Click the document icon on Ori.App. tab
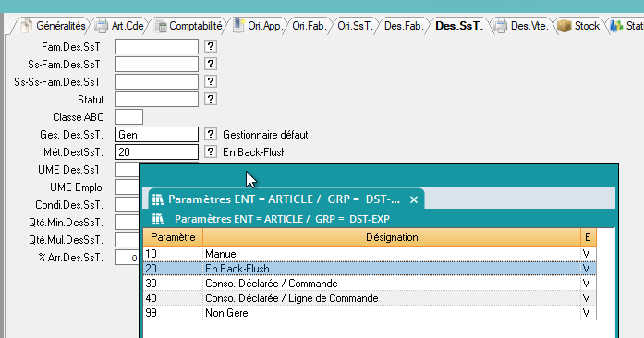The height and width of the screenshot is (338, 644). point(238,26)
